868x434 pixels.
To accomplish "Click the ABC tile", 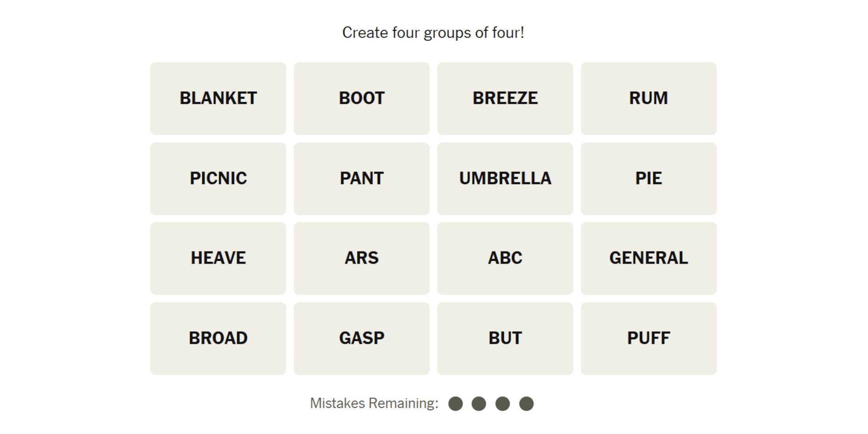I will point(505,258).
